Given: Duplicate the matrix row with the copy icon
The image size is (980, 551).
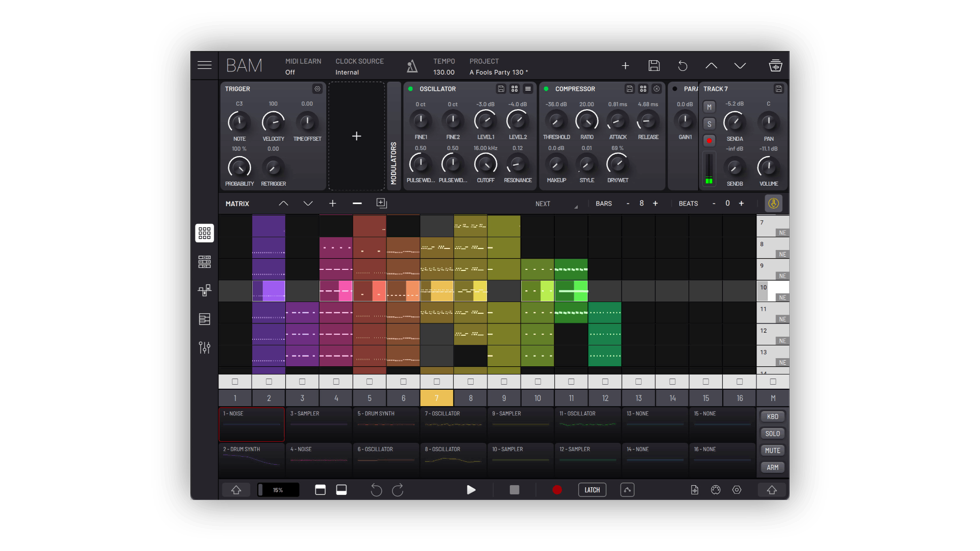Looking at the screenshot, I should (x=381, y=203).
